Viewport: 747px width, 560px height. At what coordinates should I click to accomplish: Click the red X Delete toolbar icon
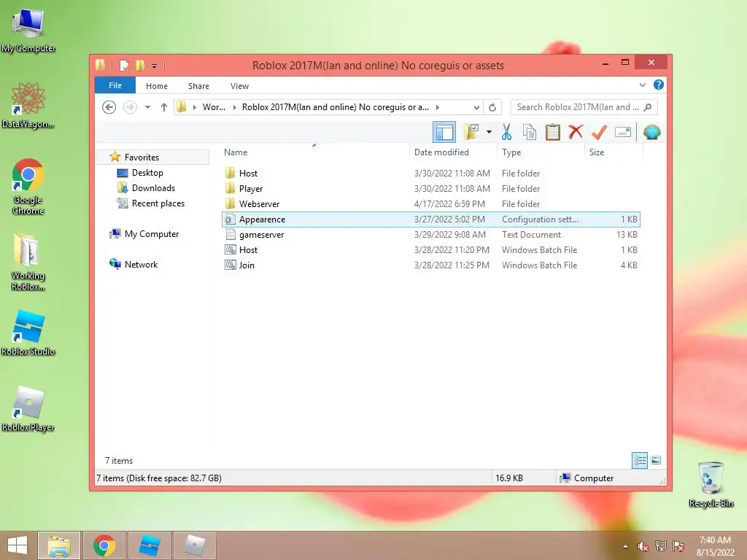click(576, 132)
